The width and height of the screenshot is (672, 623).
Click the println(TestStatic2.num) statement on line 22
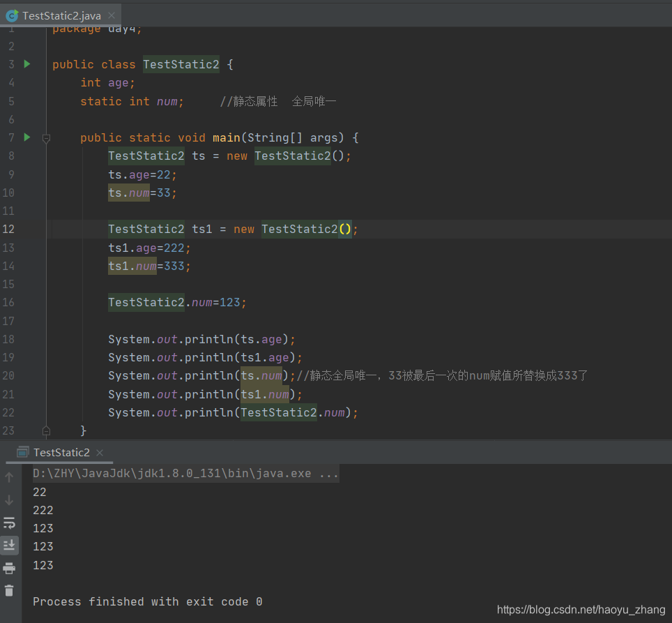(233, 412)
